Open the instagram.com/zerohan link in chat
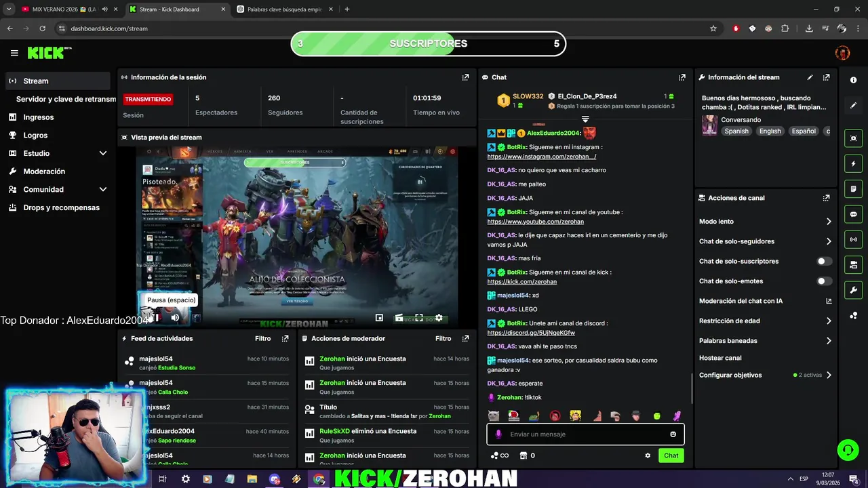868x488 pixels. click(541, 157)
